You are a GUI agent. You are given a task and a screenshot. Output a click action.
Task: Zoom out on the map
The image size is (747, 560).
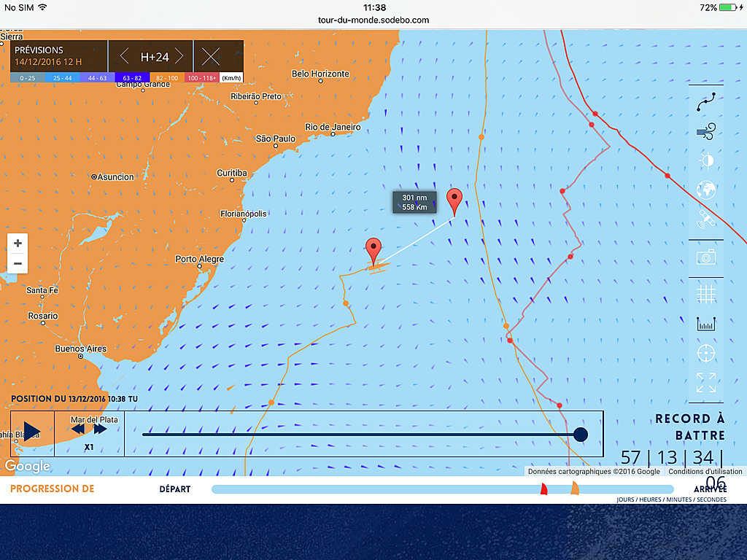point(18,263)
